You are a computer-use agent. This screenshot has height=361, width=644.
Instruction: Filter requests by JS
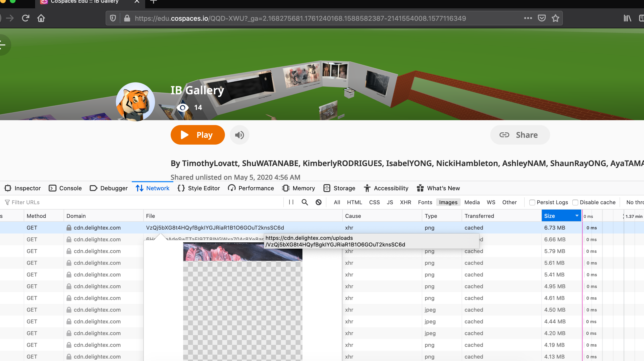point(390,202)
